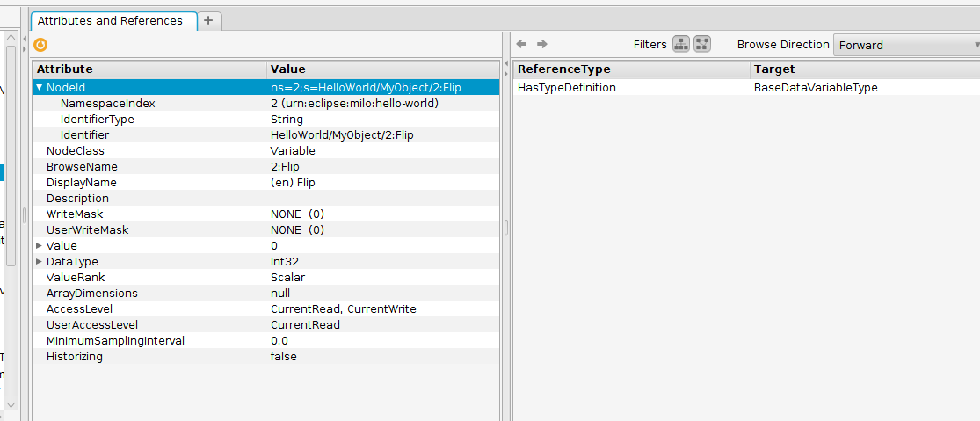Add a new tab with plus button
The width and height of the screenshot is (980, 421).
[x=208, y=20]
